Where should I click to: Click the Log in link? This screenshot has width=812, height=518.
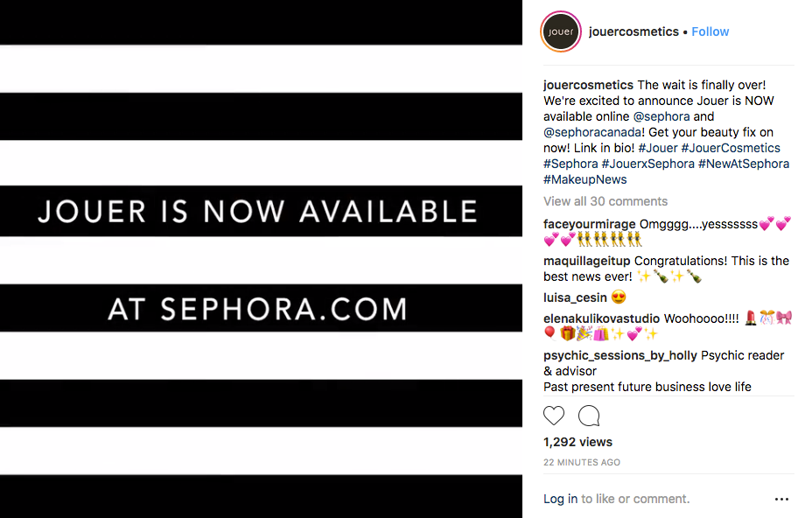tap(560, 499)
